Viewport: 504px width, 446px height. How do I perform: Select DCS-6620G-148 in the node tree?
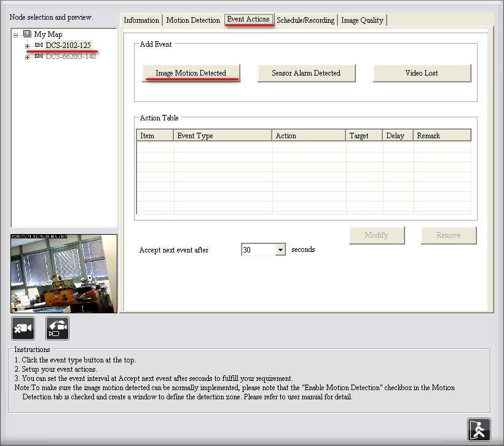(x=71, y=57)
